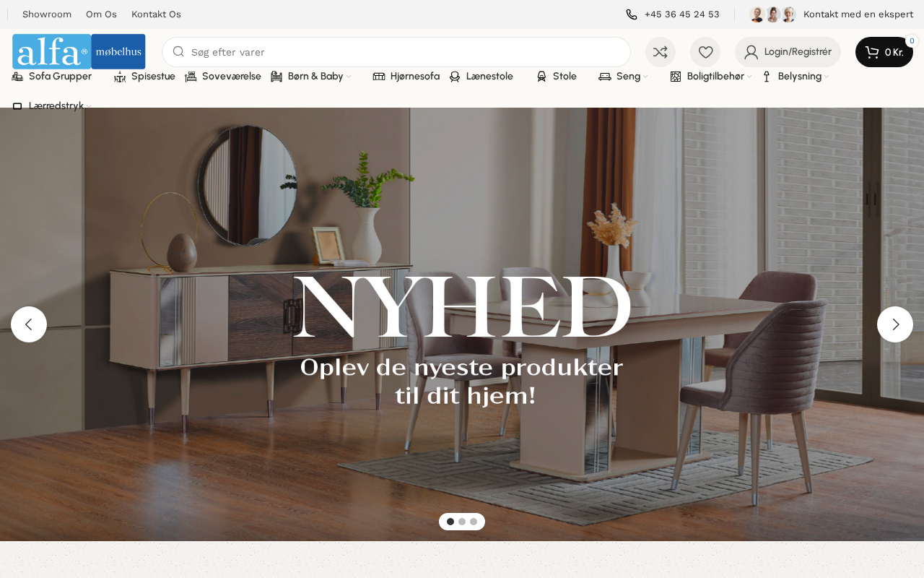Click the alfa møbelhus logo

coord(79,51)
